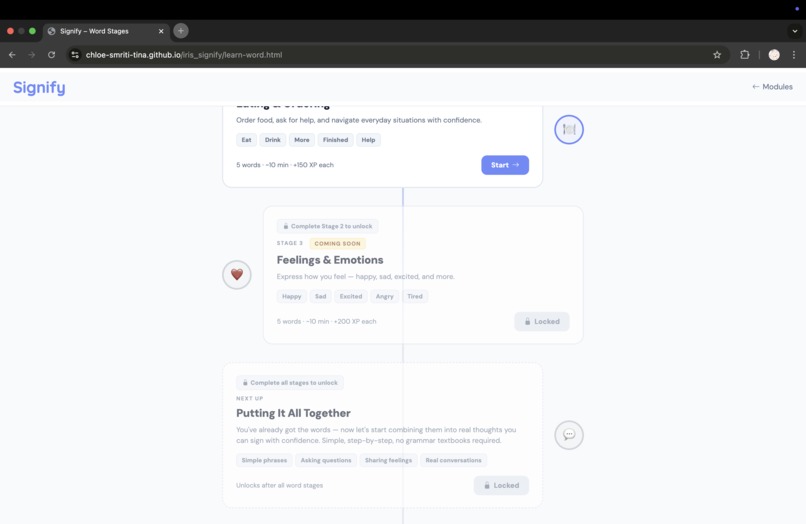Click the plate and cutlery stage icon
Image resolution: width=806 pixels, height=524 pixels.
pos(569,130)
